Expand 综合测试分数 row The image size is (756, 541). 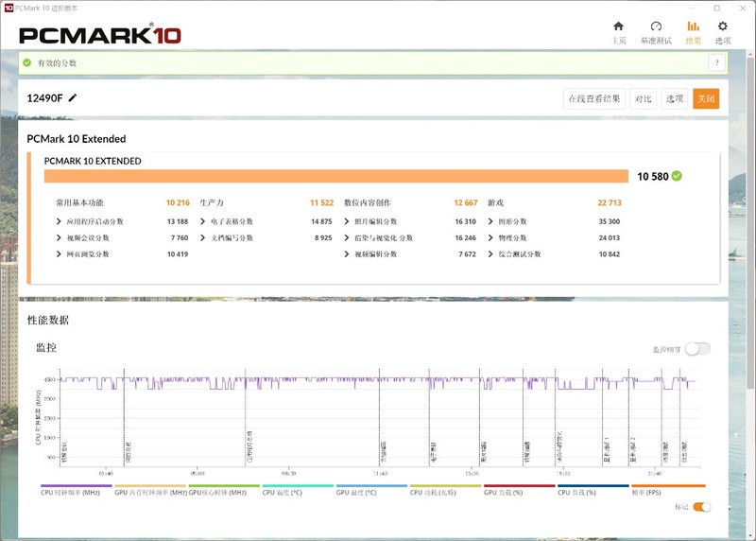[490, 254]
